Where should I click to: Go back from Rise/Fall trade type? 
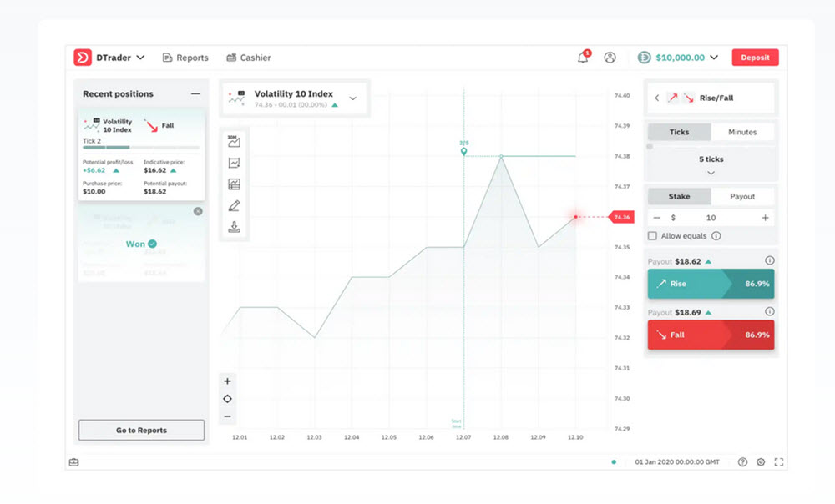tap(656, 98)
